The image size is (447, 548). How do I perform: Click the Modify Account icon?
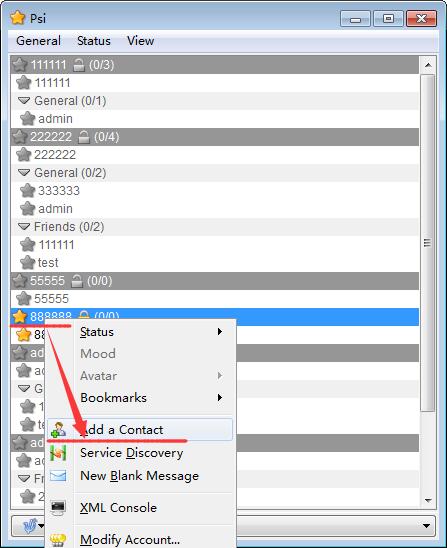[58, 540]
